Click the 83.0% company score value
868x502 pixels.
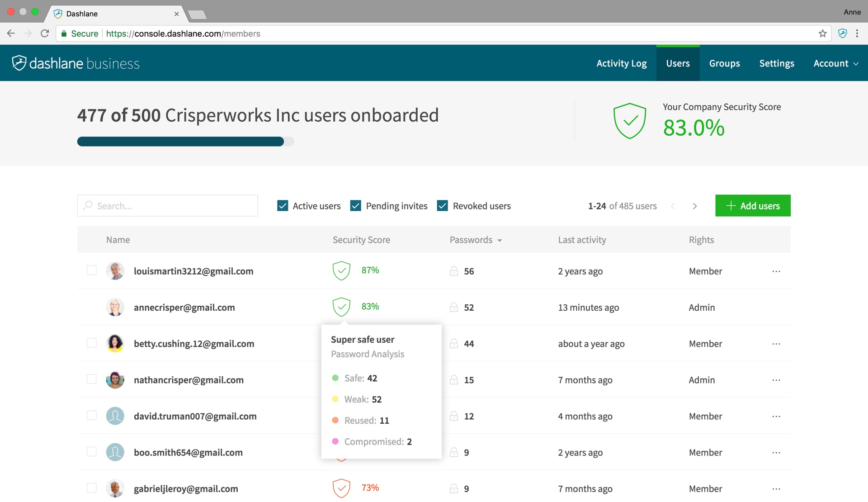pyautogui.click(x=694, y=128)
